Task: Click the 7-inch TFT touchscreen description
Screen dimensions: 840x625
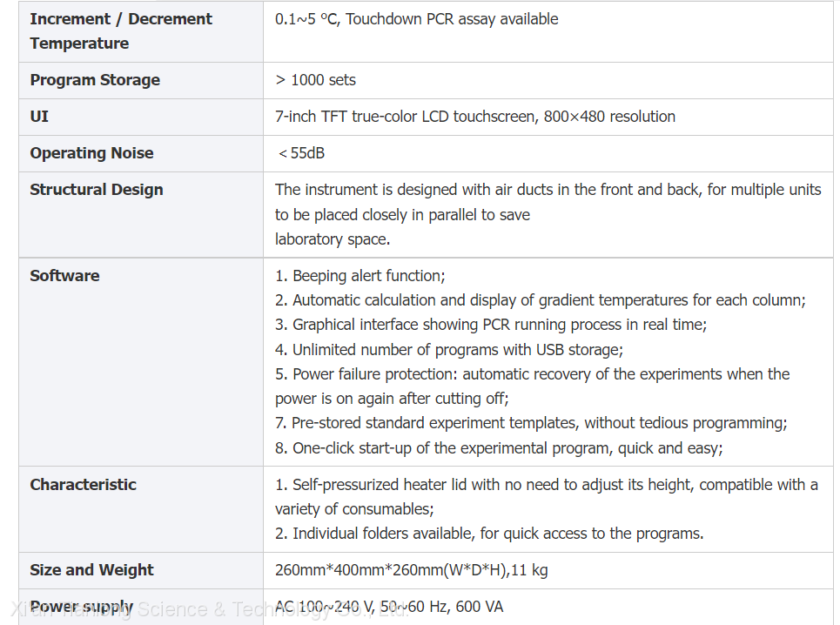Action: coord(474,117)
